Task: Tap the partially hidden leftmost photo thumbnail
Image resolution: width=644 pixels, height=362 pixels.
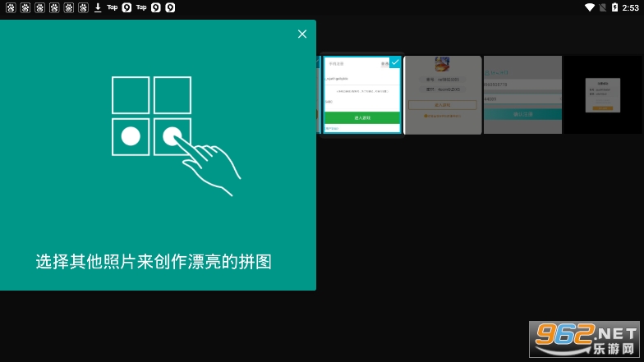Action: 318,94
